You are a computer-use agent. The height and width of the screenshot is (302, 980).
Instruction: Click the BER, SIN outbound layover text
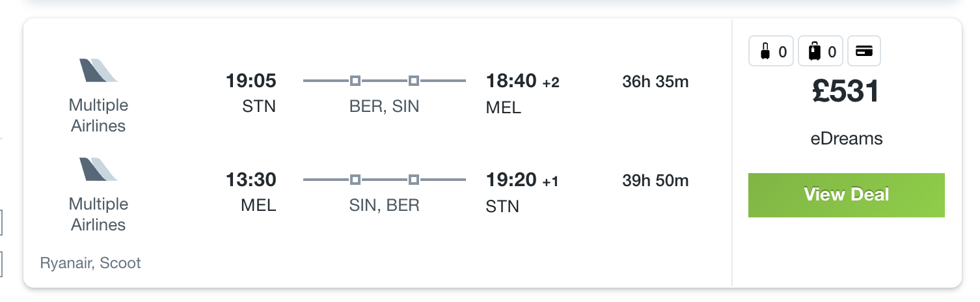385,107
